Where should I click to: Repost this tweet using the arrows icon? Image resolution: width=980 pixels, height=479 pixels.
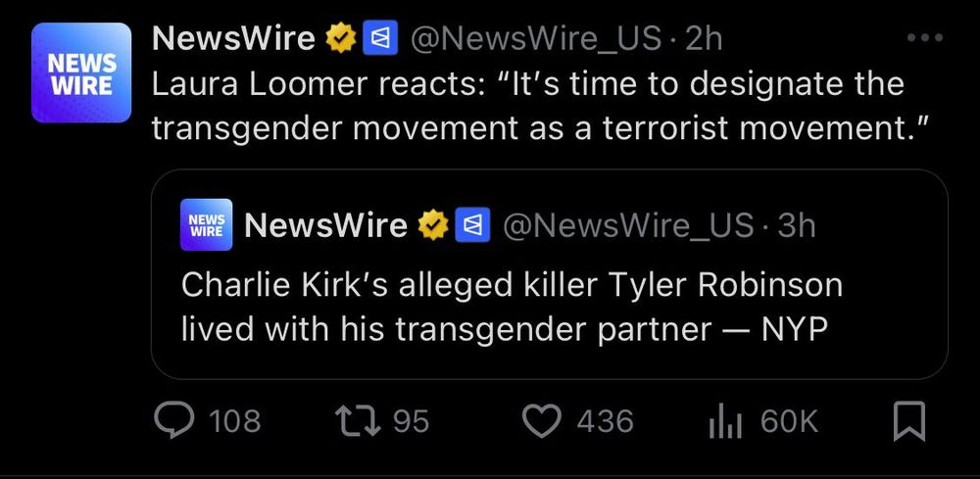point(357,421)
